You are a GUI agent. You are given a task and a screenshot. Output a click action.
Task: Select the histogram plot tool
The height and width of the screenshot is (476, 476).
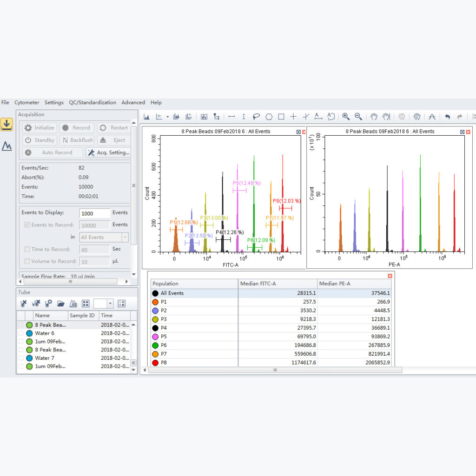(147, 117)
